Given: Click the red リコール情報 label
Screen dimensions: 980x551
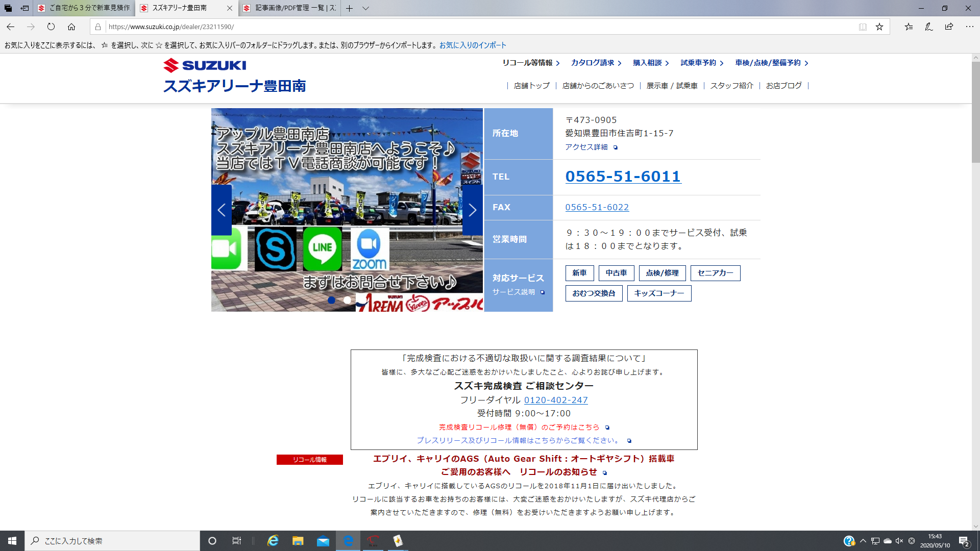Looking at the screenshot, I should (x=310, y=460).
